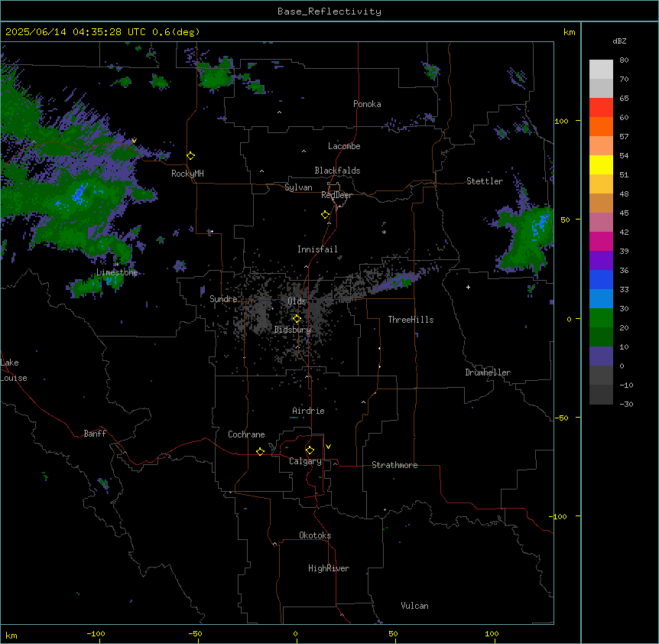Viewport: 659px width, 644px height.
Task: Click the yellow diamond marker beside RockyMH
Action: point(191,156)
